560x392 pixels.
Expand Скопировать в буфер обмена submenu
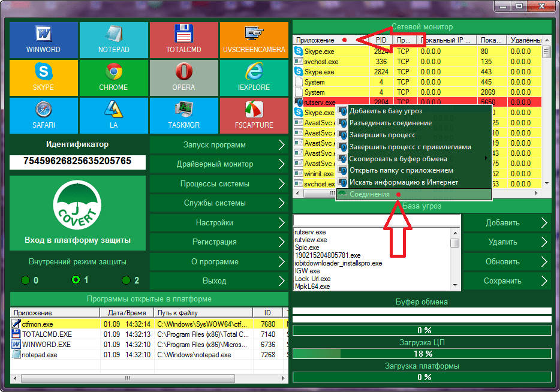click(414, 158)
